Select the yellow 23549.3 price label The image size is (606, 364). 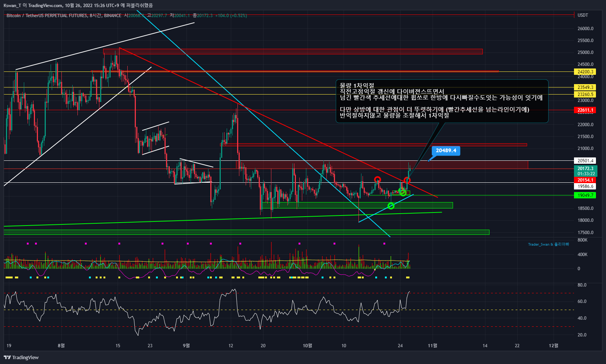pyautogui.click(x=586, y=87)
